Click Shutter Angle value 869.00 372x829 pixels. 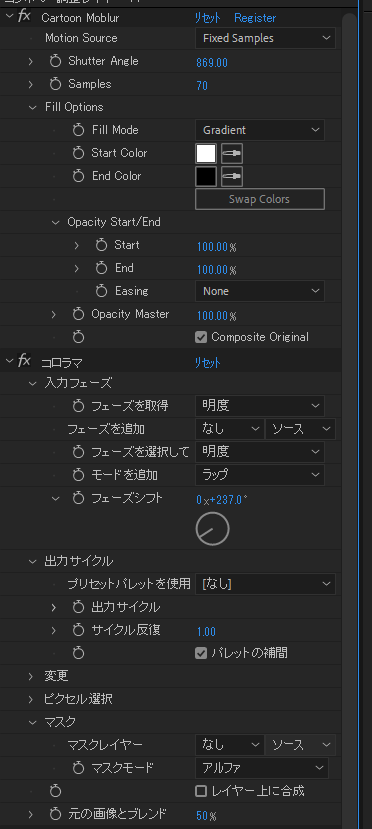click(212, 63)
